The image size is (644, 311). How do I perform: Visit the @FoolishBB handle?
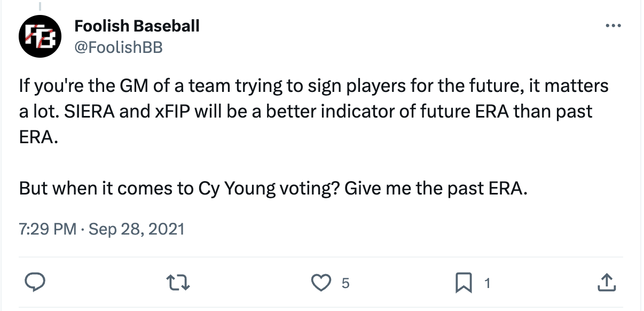click(118, 47)
